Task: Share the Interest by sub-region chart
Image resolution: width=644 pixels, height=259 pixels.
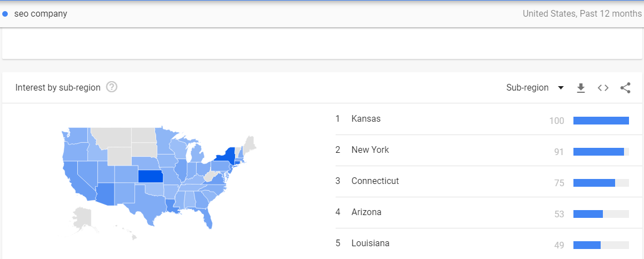Action: coord(625,88)
